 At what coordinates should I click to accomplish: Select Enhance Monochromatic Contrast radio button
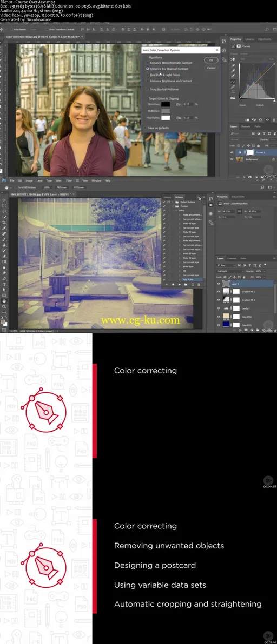tap(148, 63)
